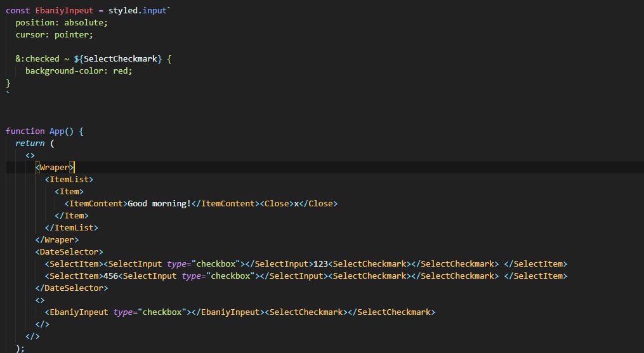Click the opening '<Close>' tag
The image size is (644, 353).
(x=277, y=203)
